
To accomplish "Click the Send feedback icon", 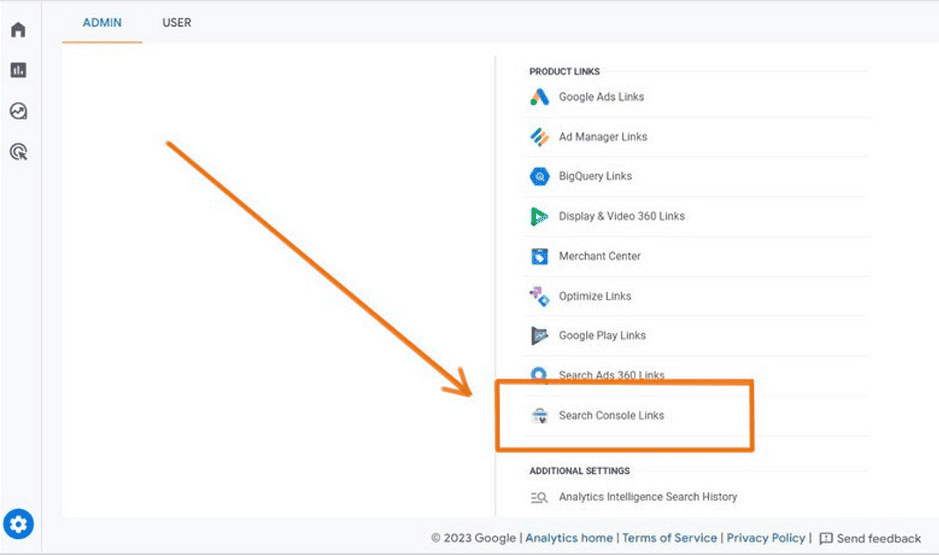I will [x=826, y=538].
